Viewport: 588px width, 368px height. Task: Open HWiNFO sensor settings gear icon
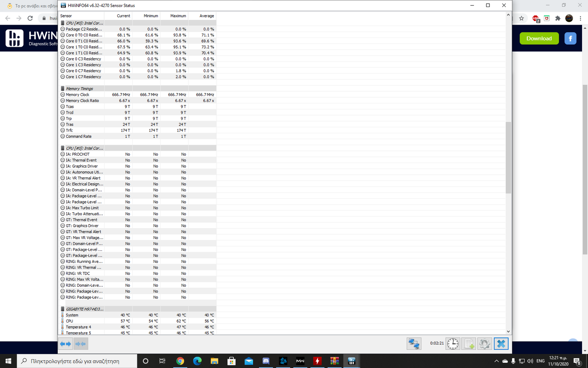coord(485,344)
